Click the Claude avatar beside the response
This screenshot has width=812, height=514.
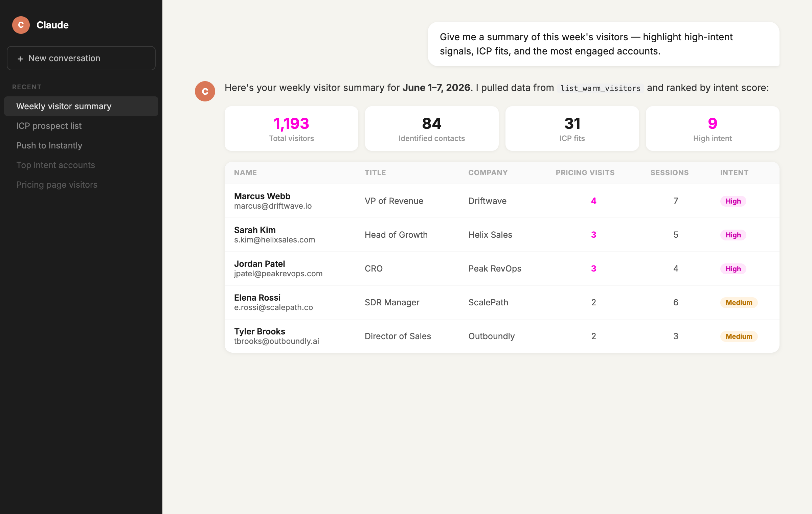click(x=205, y=91)
